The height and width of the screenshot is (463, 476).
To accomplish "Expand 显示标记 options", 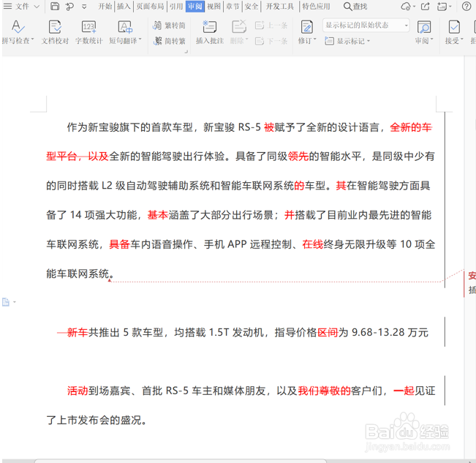I will [x=347, y=41].
